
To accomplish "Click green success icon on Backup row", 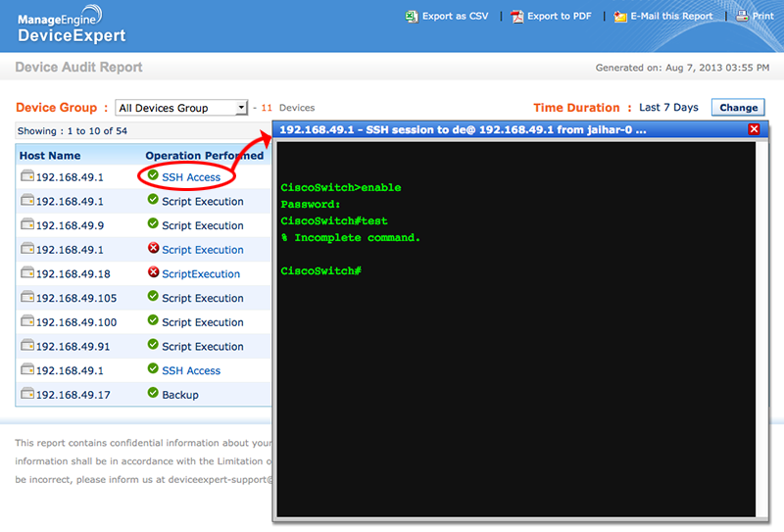I will coord(153,393).
